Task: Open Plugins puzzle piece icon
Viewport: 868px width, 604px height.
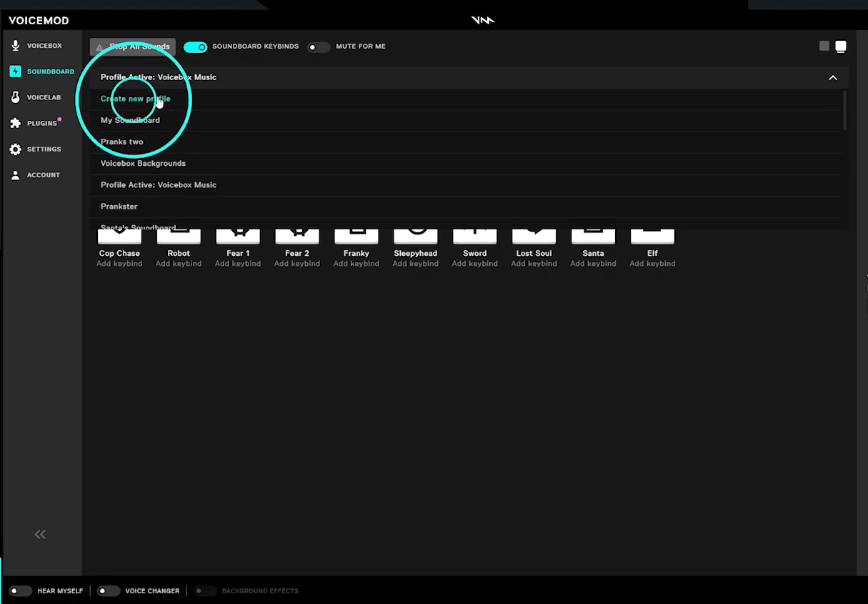Action: pos(16,123)
